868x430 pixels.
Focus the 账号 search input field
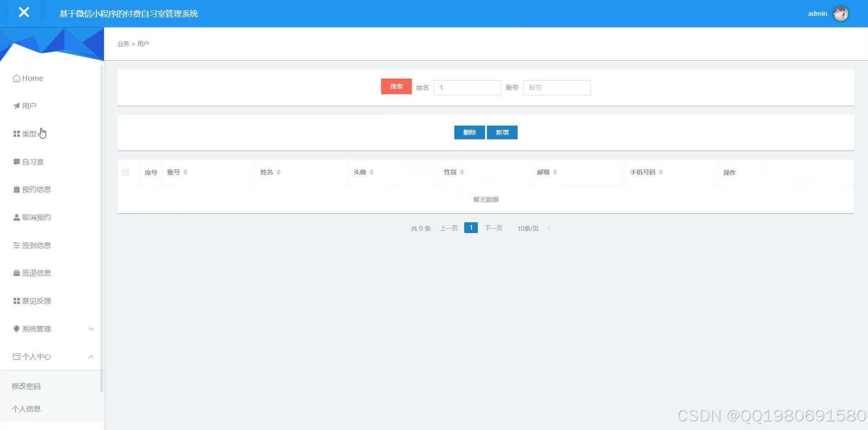[x=557, y=88]
